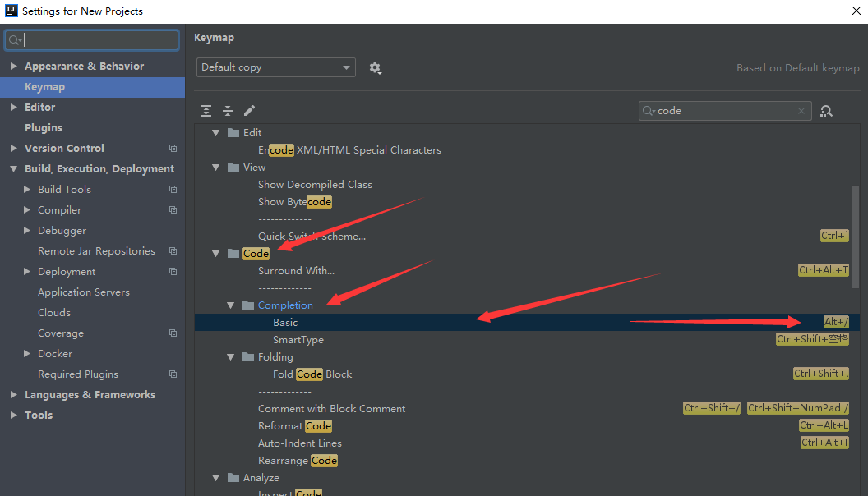Click the Collapse All icon in keymap toolbar
The height and width of the screenshot is (496, 868).
click(228, 111)
